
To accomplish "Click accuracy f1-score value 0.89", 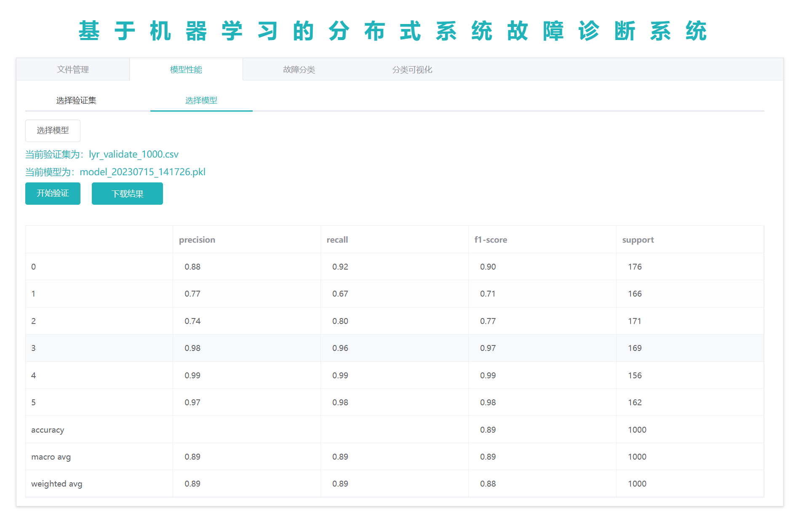I will (x=488, y=430).
